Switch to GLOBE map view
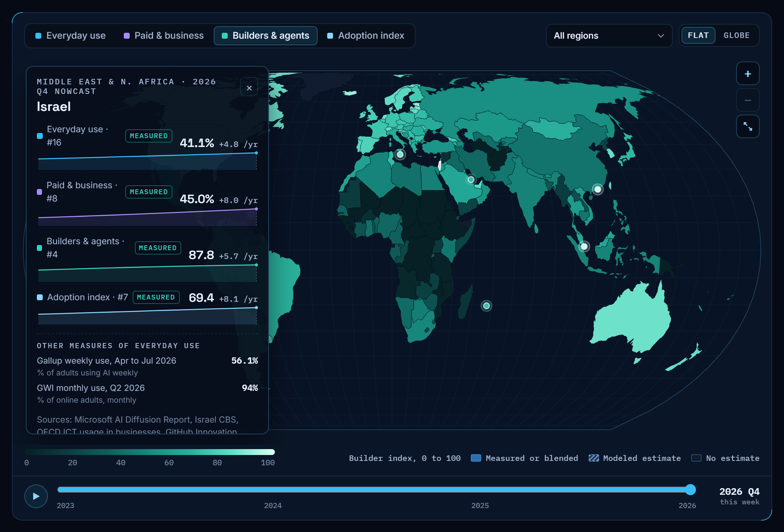Image resolution: width=784 pixels, height=532 pixels. pos(736,36)
